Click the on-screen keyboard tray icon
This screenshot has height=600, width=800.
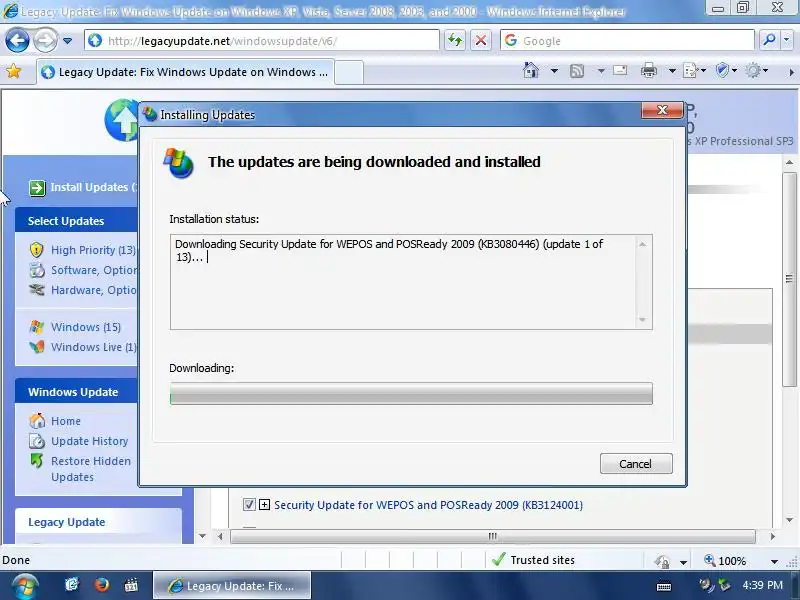(x=664, y=586)
